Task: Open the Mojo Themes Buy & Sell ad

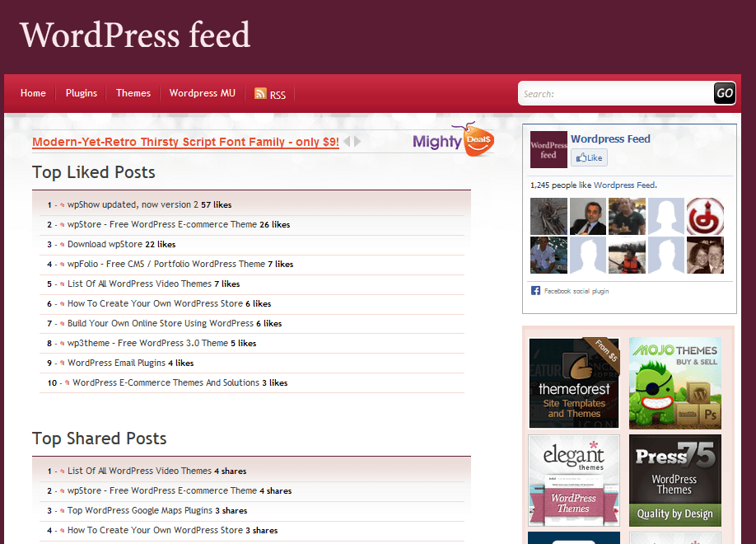Action: pyautogui.click(x=675, y=382)
